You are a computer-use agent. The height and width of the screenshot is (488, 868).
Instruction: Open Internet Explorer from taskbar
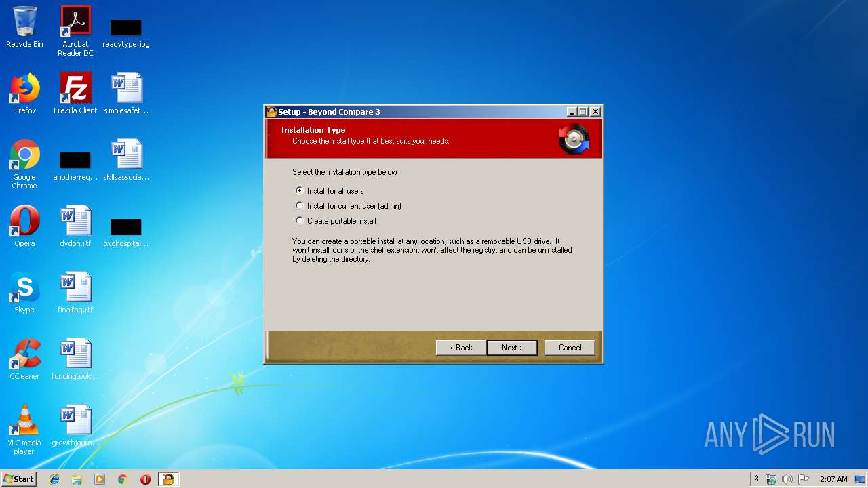pos(54,479)
